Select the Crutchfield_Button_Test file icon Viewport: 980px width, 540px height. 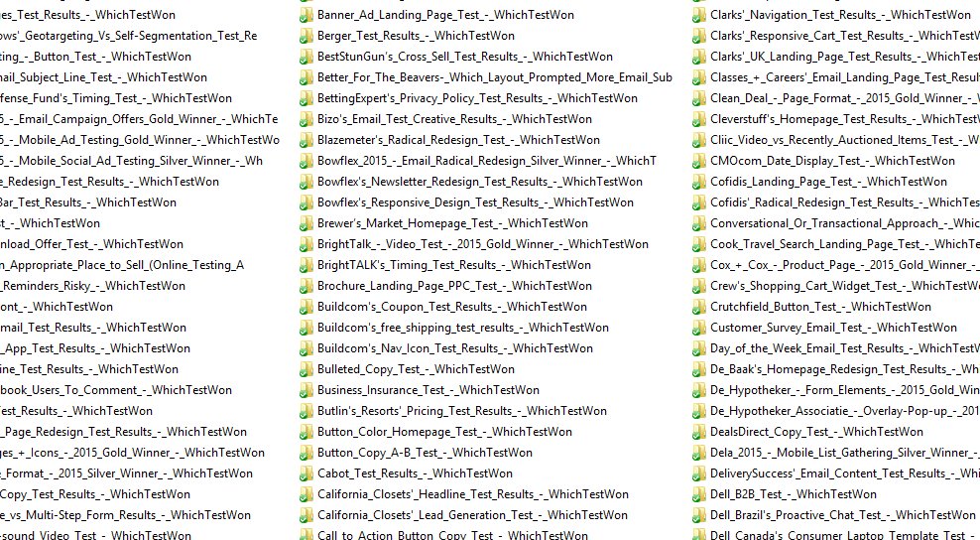(698, 308)
